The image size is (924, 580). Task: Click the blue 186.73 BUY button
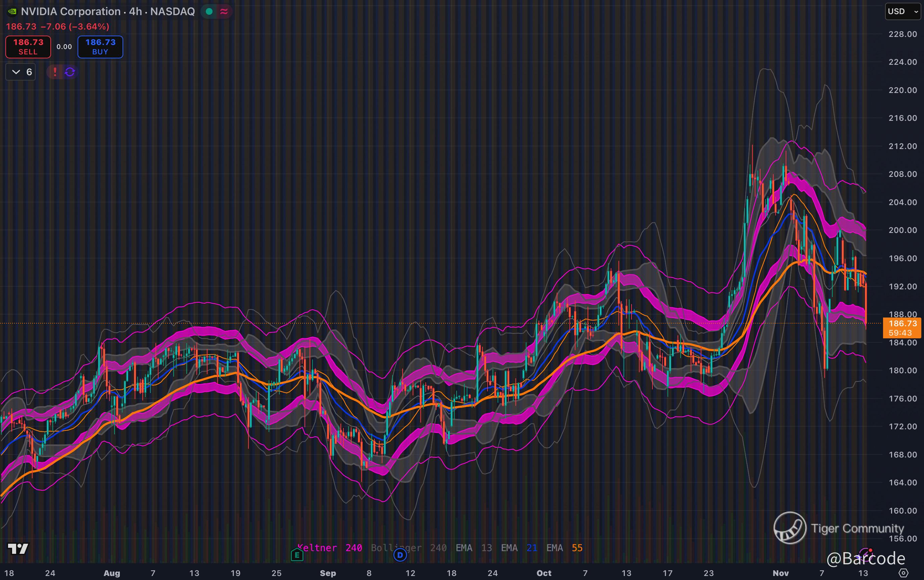point(100,47)
